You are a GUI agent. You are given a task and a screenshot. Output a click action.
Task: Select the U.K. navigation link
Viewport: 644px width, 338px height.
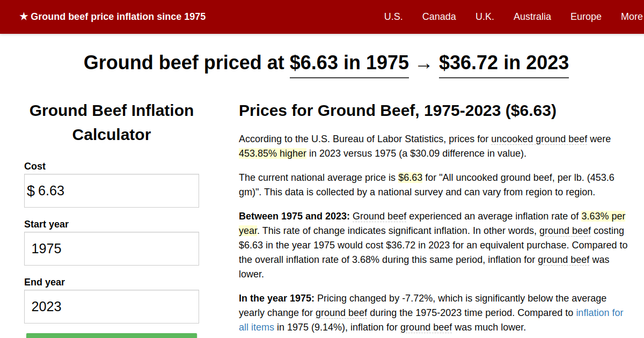485,17
